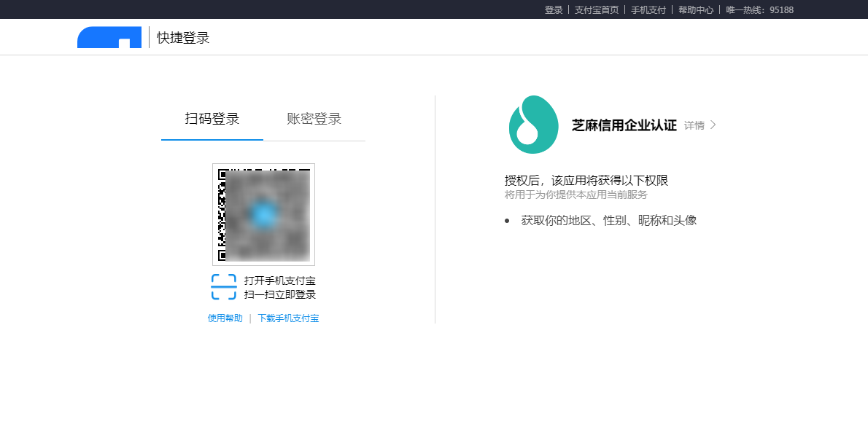Click the green Sesame Credit droplet logo
The image size is (868, 443).
pos(533,125)
